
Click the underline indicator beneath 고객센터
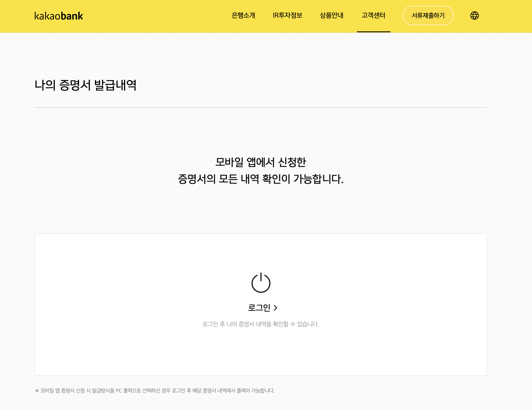click(x=373, y=32)
